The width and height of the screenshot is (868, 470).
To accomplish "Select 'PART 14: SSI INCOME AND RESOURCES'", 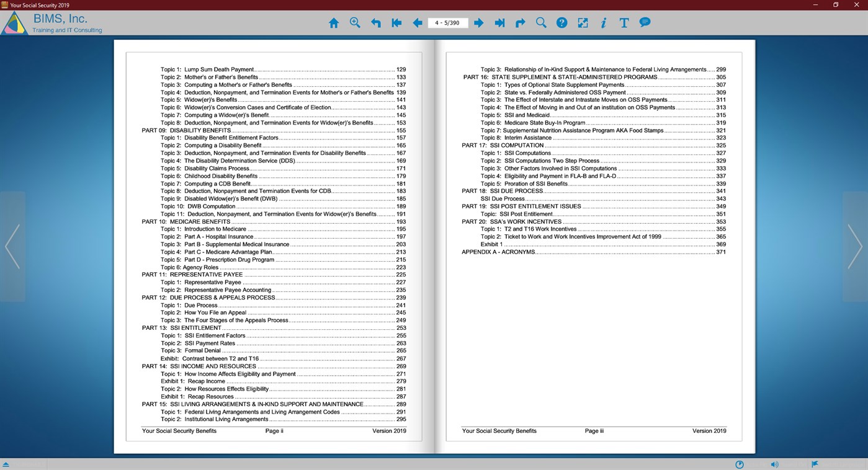I will click(x=274, y=366).
